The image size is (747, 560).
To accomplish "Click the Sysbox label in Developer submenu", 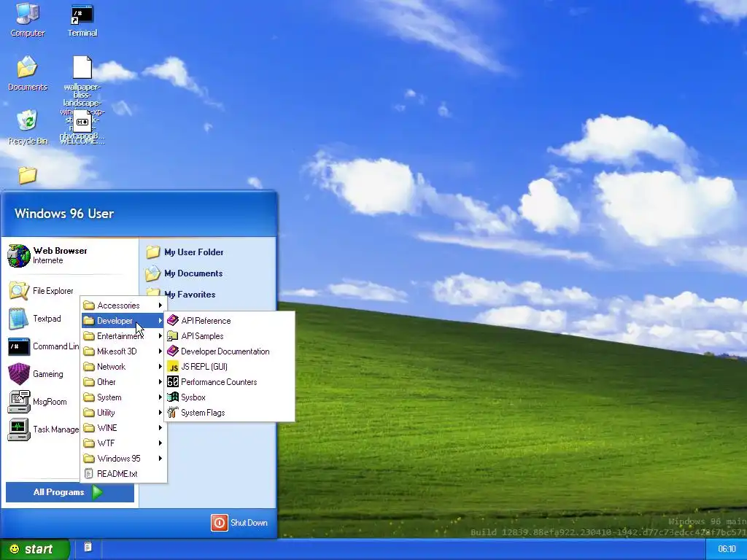I will point(193,397).
